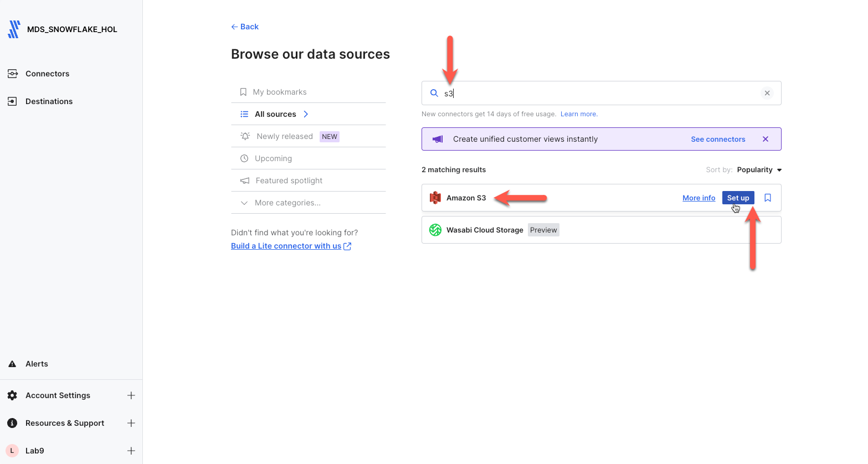Expand the Lab9 user menu
Viewport: 868px width, 464px height.
131,451
